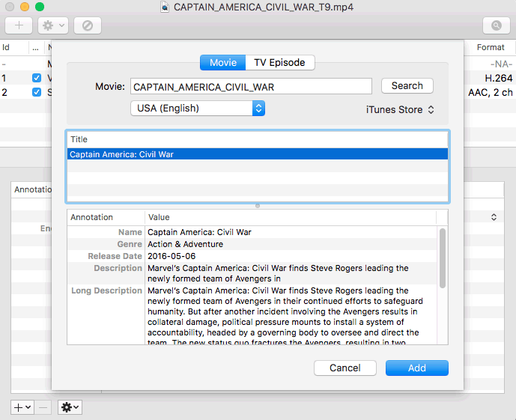The image size is (516, 420).
Task: Click the Description annotation label
Action: [118, 268]
